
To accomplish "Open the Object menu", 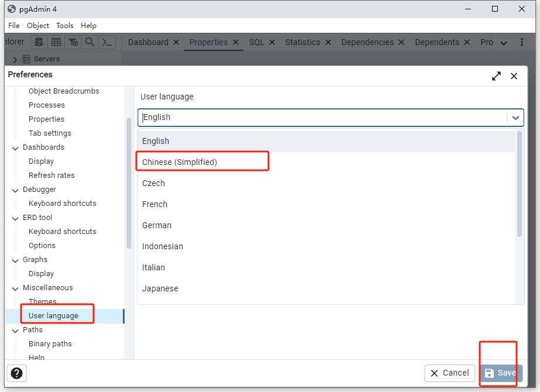I will (38, 26).
